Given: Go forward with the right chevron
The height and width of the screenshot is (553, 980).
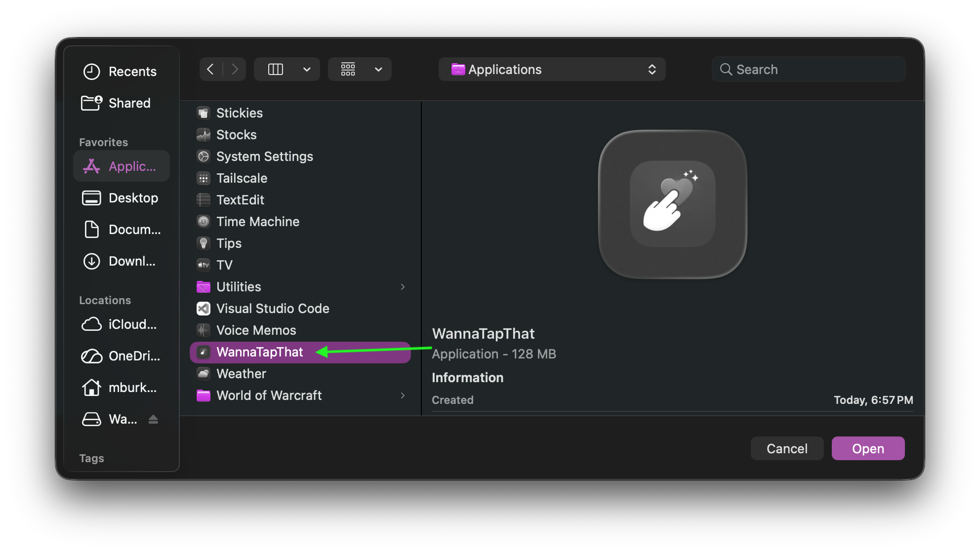Looking at the screenshot, I should (x=235, y=69).
